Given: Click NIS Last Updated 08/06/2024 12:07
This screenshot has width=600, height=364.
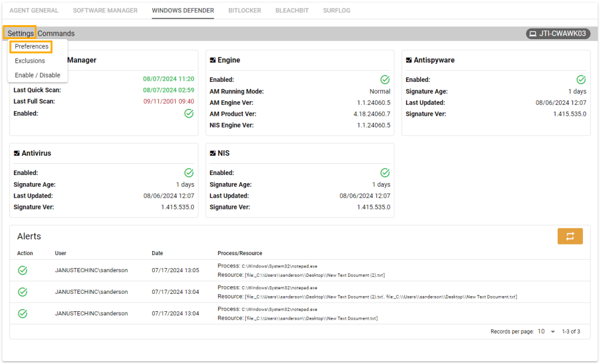Looking at the screenshot, I should [364, 196].
